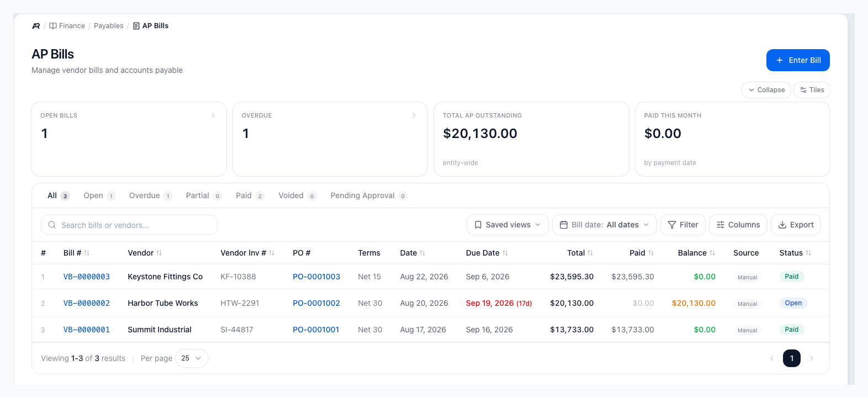Open bill VB-0000002 link
This screenshot has width=868, height=398.
click(x=87, y=303)
